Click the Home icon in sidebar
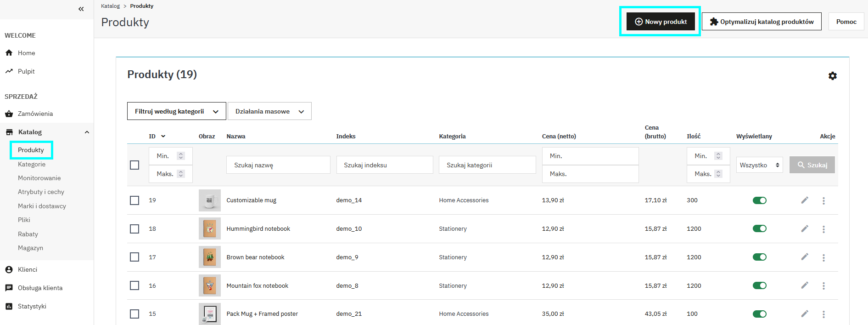The width and height of the screenshot is (868, 325). point(9,53)
